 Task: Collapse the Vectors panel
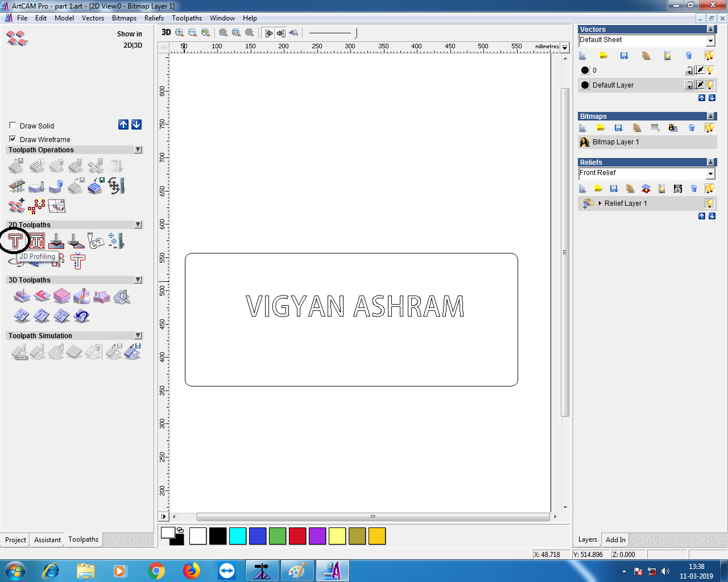tap(710, 29)
